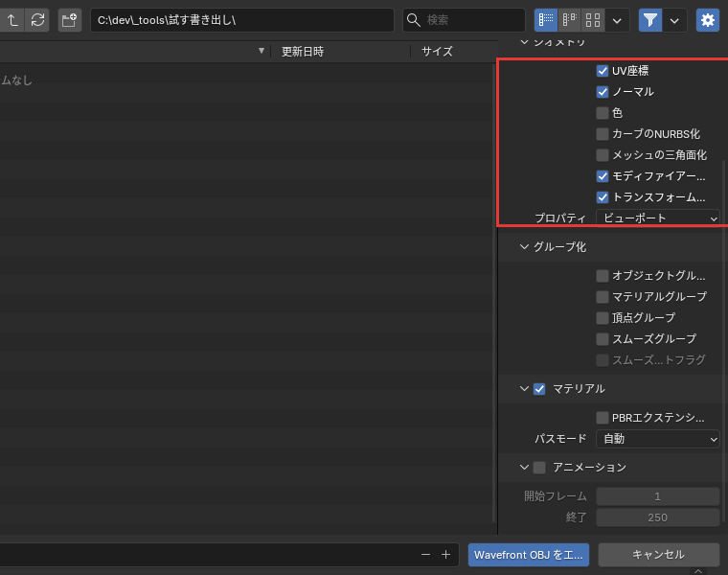728x575 pixels.
Task: Create a new folder
Action: [x=70, y=20]
